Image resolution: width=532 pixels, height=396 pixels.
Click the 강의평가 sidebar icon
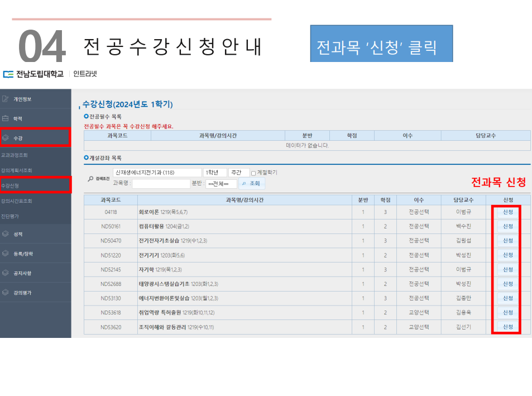[x=6, y=292]
